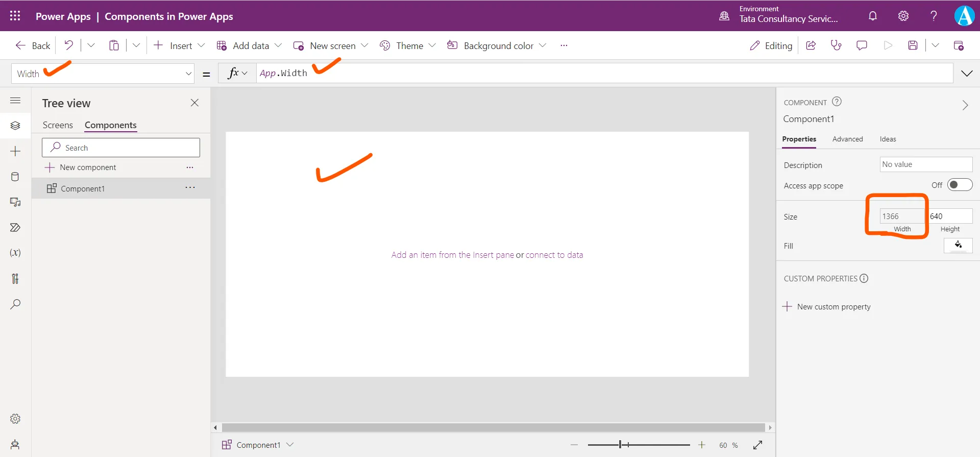Image resolution: width=980 pixels, height=457 pixels.
Task: Expand the formula bar chevron
Action: pyautogui.click(x=966, y=74)
